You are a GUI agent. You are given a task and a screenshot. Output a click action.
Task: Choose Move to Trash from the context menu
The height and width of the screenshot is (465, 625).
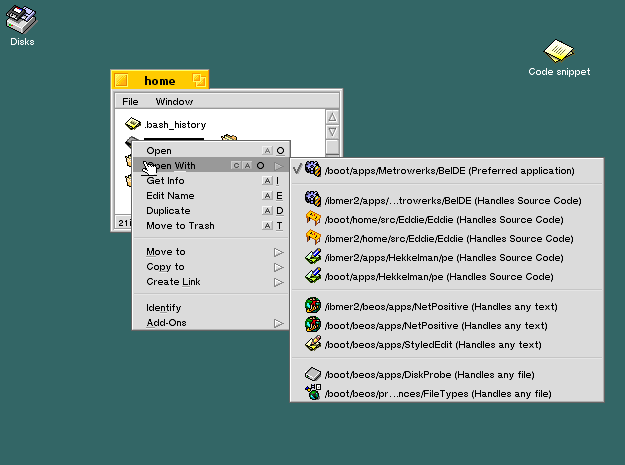tap(210, 226)
